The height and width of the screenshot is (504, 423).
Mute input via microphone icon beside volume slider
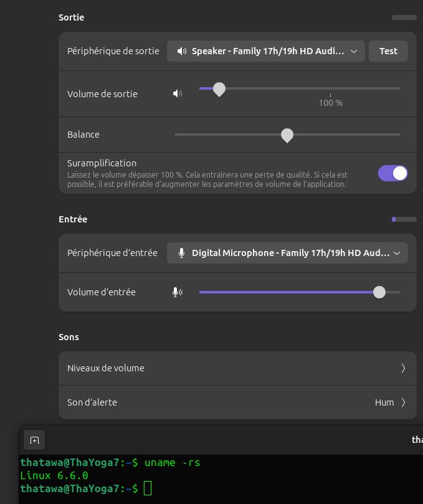point(178,292)
